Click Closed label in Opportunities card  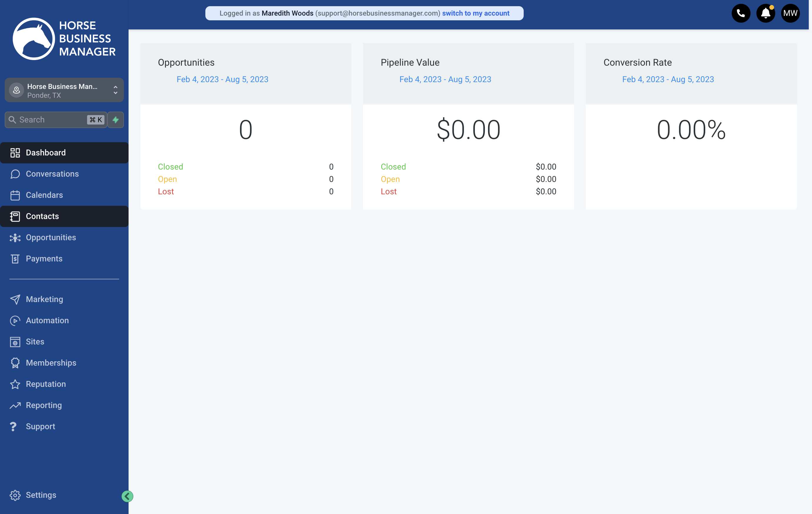[170, 167]
